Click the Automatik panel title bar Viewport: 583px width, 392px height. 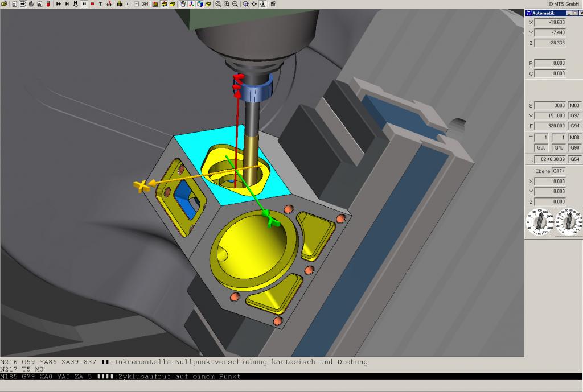tap(554, 13)
